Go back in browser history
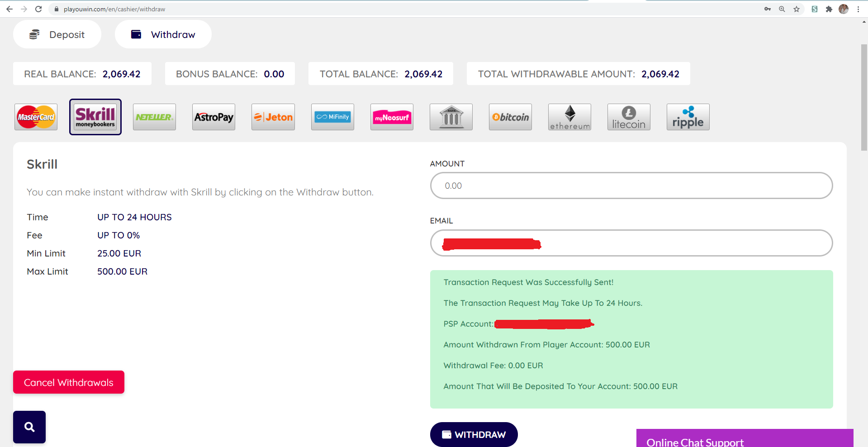868x447 pixels. click(x=9, y=9)
